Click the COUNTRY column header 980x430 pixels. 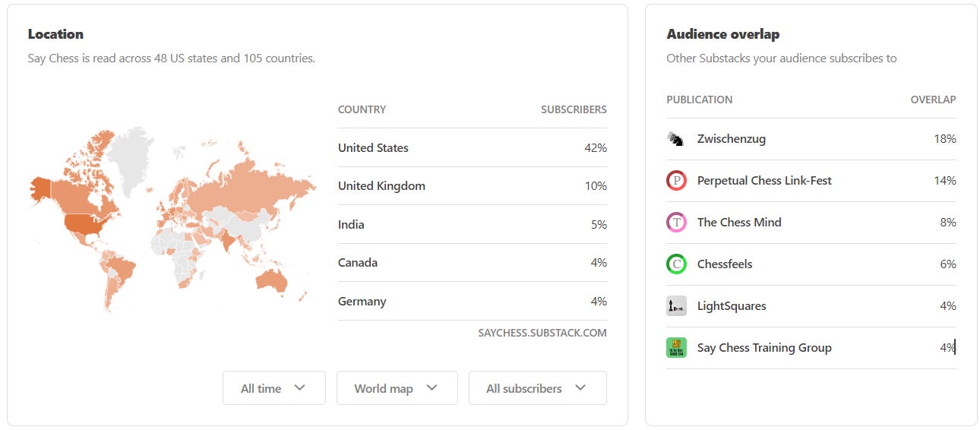click(x=362, y=109)
